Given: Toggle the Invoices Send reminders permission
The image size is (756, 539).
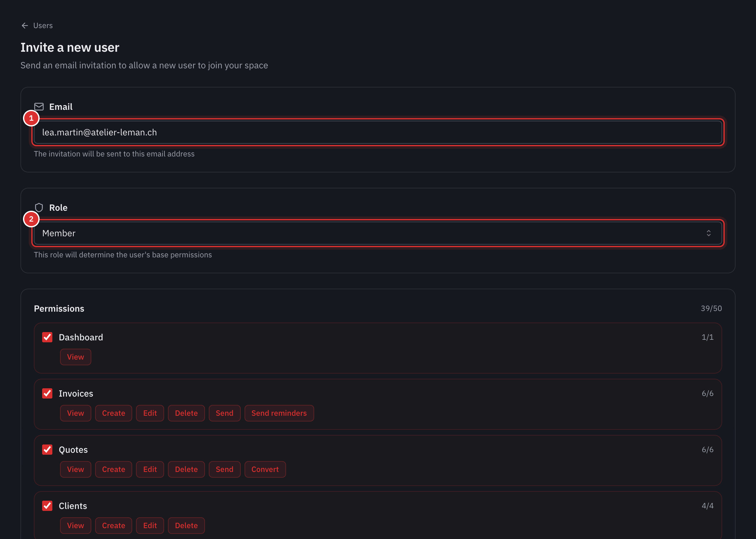Looking at the screenshot, I should point(279,413).
